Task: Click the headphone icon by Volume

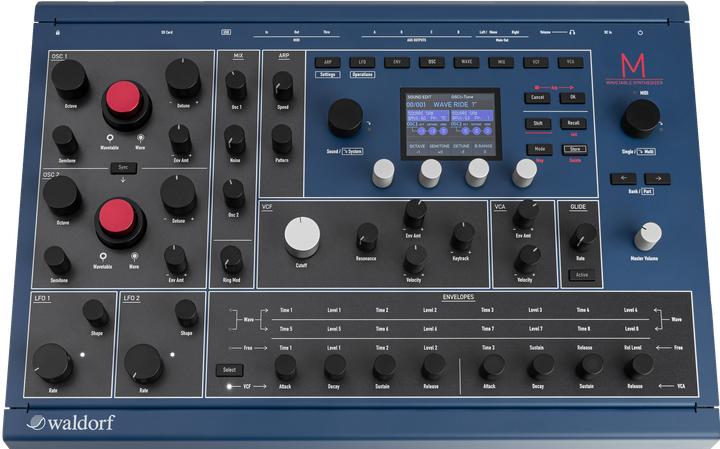Action: click(572, 32)
